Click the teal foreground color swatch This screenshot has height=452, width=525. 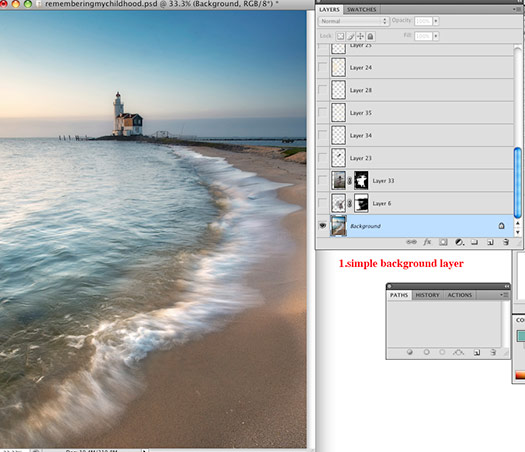click(521, 336)
